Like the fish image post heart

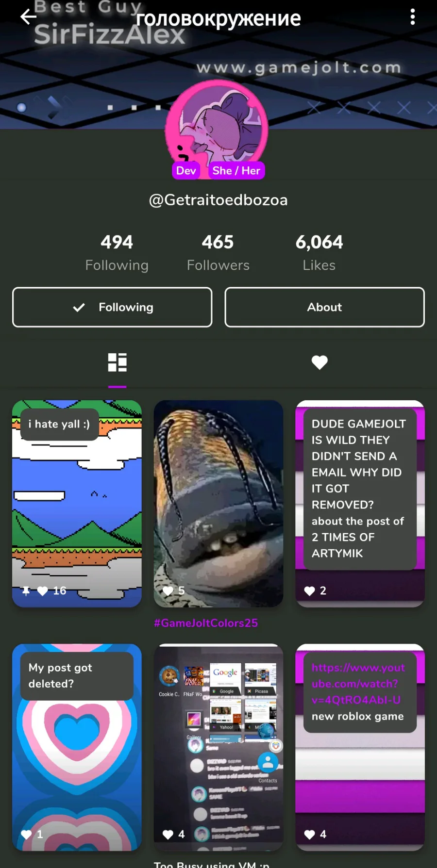tap(168, 591)
